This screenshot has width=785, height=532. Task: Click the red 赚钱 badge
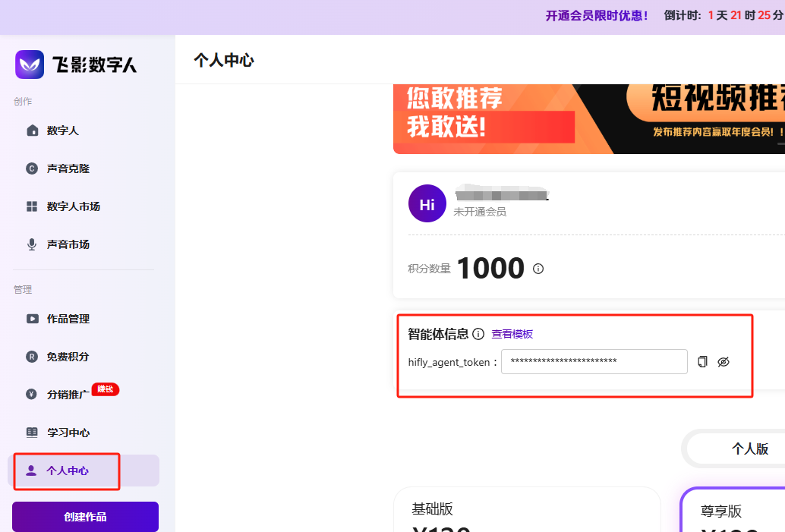pos(105,389)
